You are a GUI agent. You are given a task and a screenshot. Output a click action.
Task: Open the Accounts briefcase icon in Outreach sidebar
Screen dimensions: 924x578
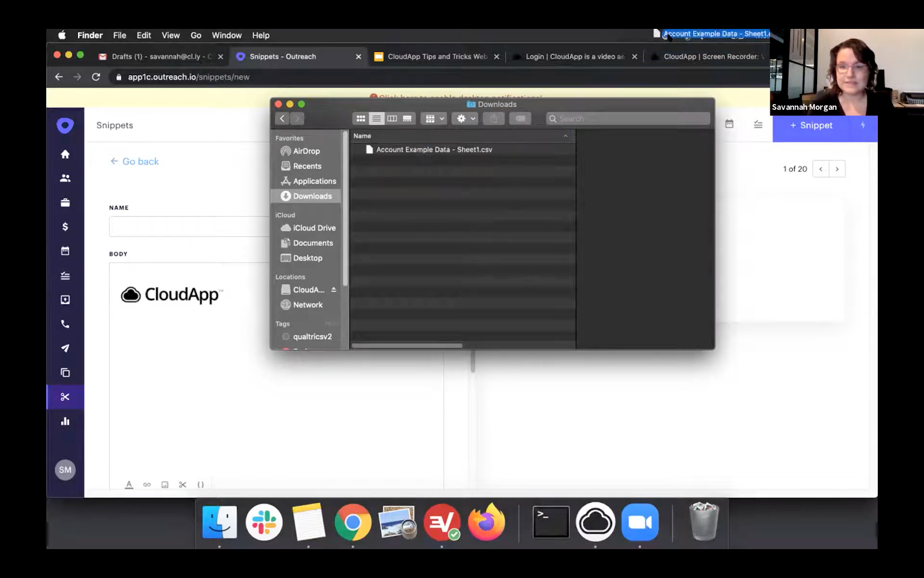pyautogui.click(x=65, y=203)
